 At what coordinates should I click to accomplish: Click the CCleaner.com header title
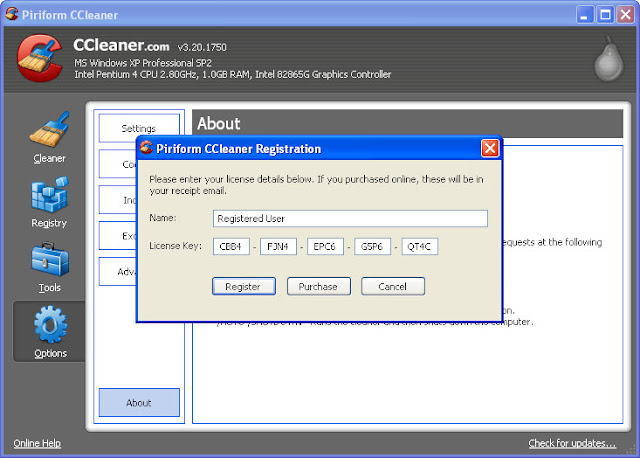[121, 45]
